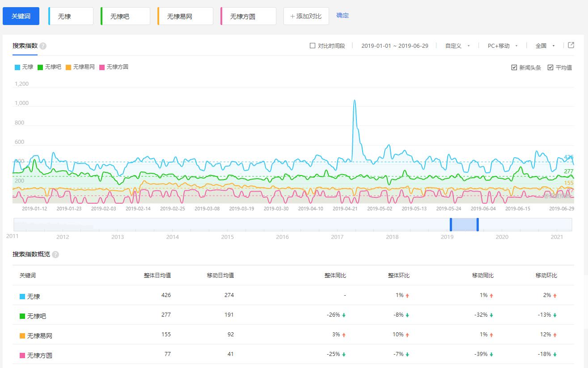588x368 pixels.
Task: Toggle the pink 无棣方圆 legend marker
Action: tap(102, 67)
